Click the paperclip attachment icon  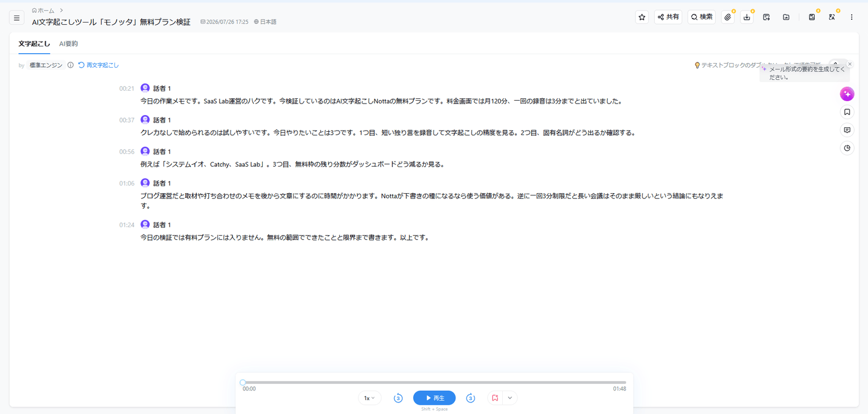tap(728, 17)
